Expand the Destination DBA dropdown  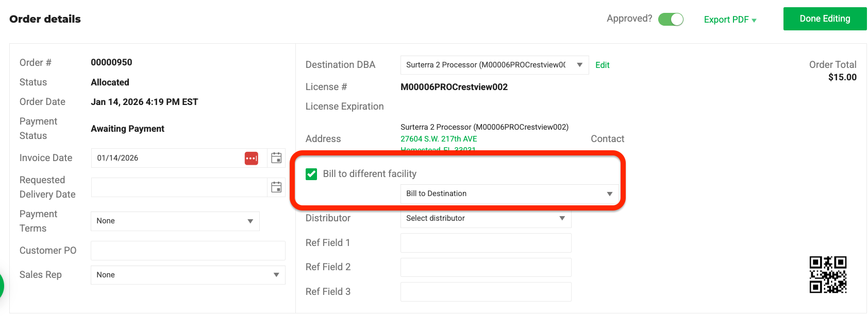click(494, 65)
